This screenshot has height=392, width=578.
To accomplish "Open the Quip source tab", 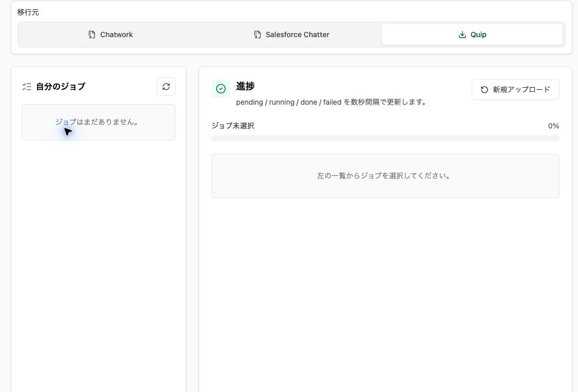I will (x=472, y=35).
